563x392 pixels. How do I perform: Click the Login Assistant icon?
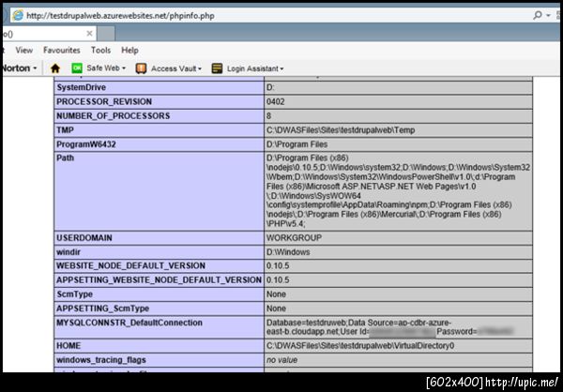217,68
